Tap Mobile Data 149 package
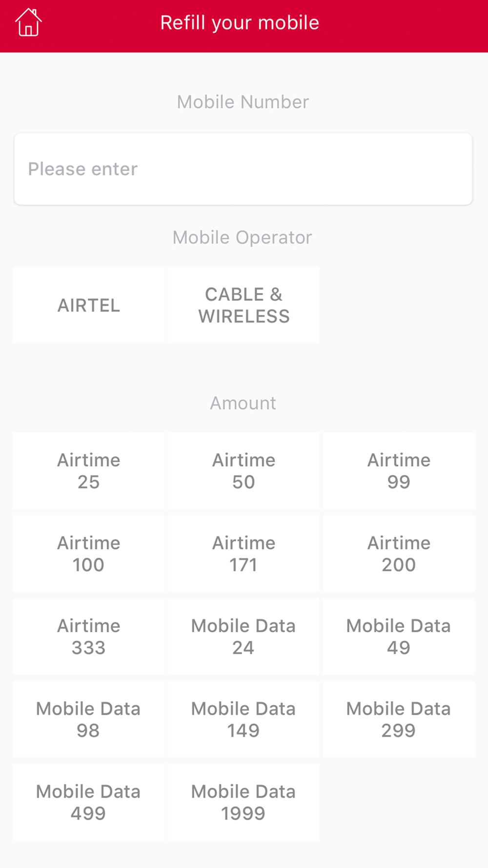Image resolution: width=488 pixels, height=868 pixels. click(x=244, y=719)
